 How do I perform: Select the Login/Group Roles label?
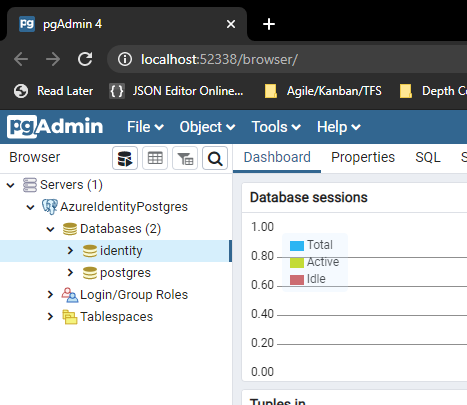point(134,295)
